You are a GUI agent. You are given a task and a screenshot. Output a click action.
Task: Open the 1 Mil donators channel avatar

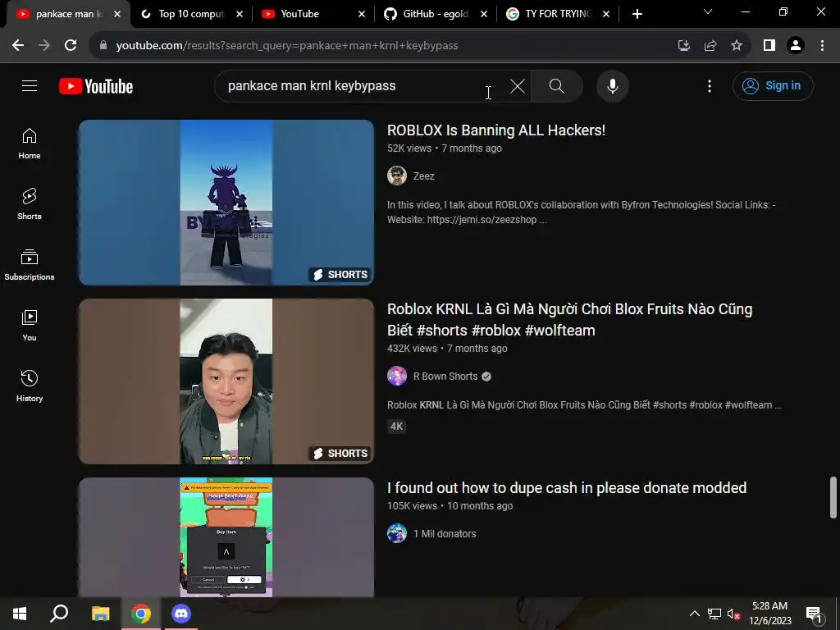[397, 533]
